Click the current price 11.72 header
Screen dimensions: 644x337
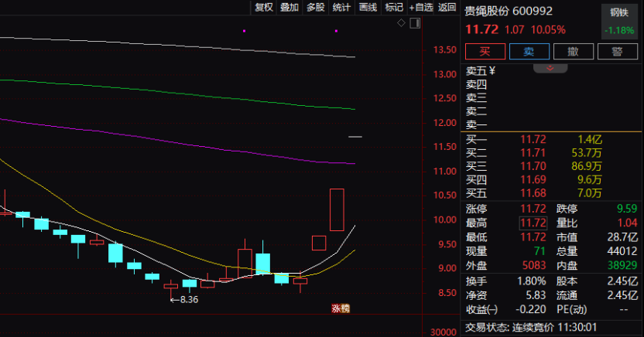481,29
